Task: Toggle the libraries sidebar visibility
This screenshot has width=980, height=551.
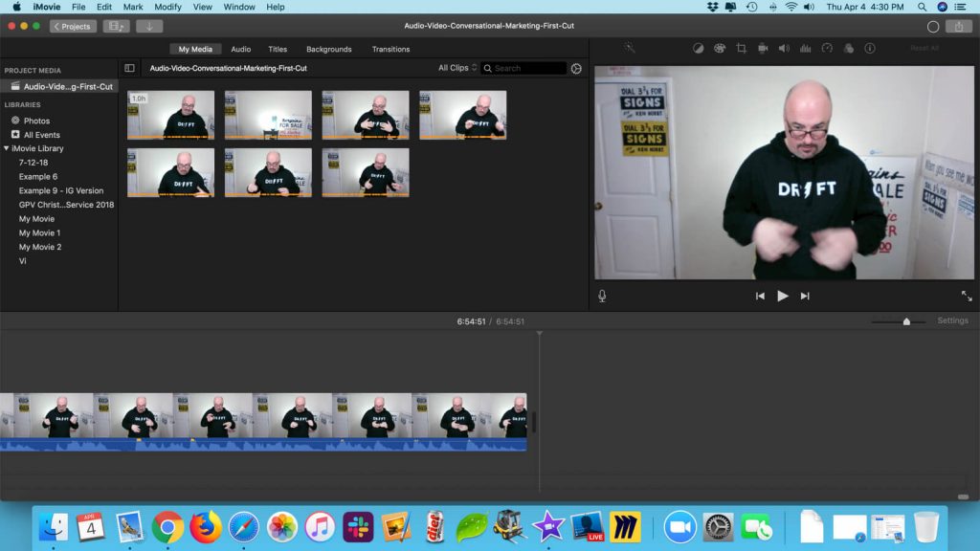Action: [x=130, y=68]
